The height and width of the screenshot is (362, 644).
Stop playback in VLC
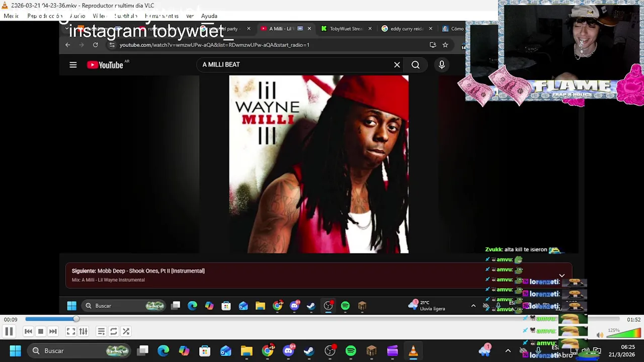point(41,331)
